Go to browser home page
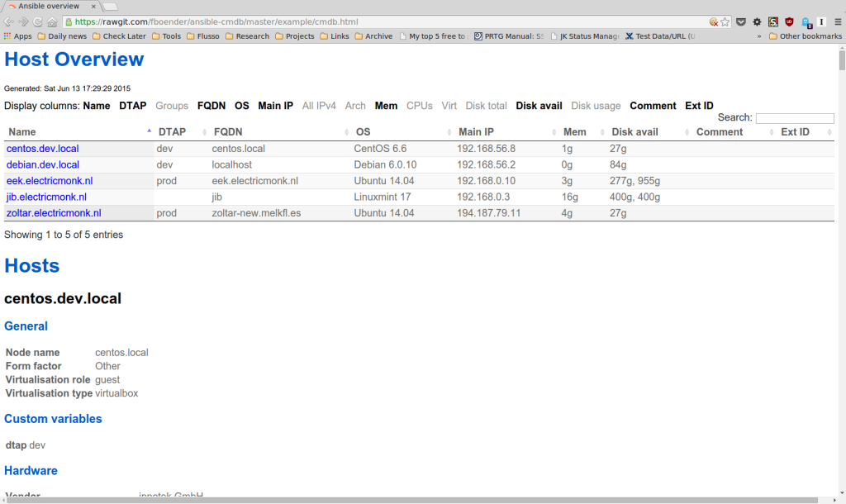Viewport: 846px width, 504px height. 52,22
